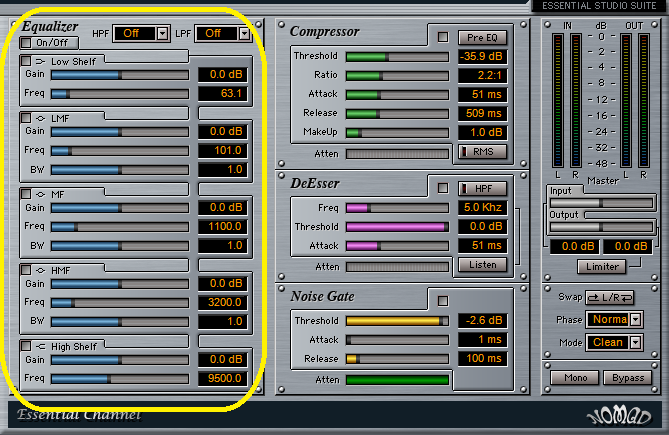Turn on the Compressor enable checkbox
Screen dimensions: 669x435
443,37
